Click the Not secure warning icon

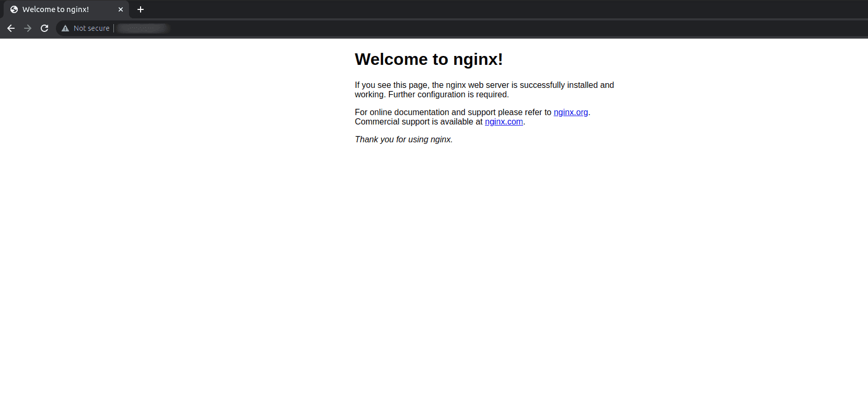(65, 28)
